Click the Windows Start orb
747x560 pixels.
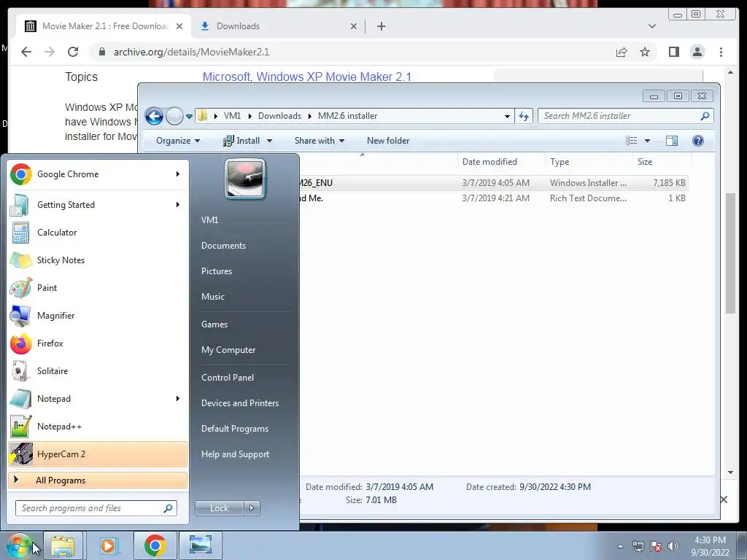point(19,545)
